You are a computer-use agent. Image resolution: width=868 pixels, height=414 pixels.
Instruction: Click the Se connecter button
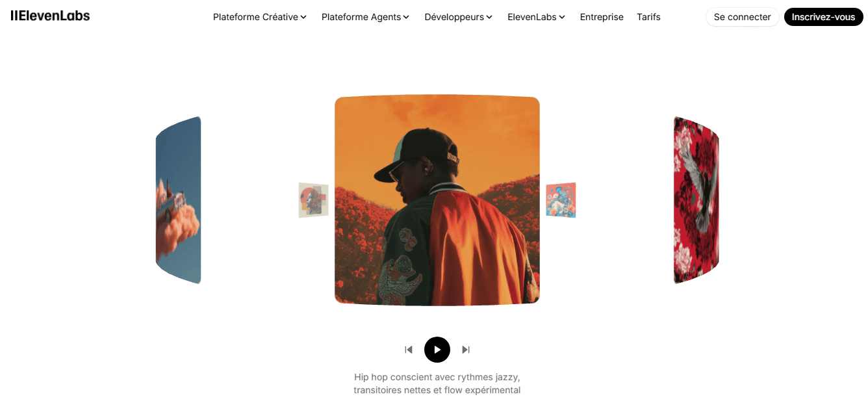coord(742,17)
